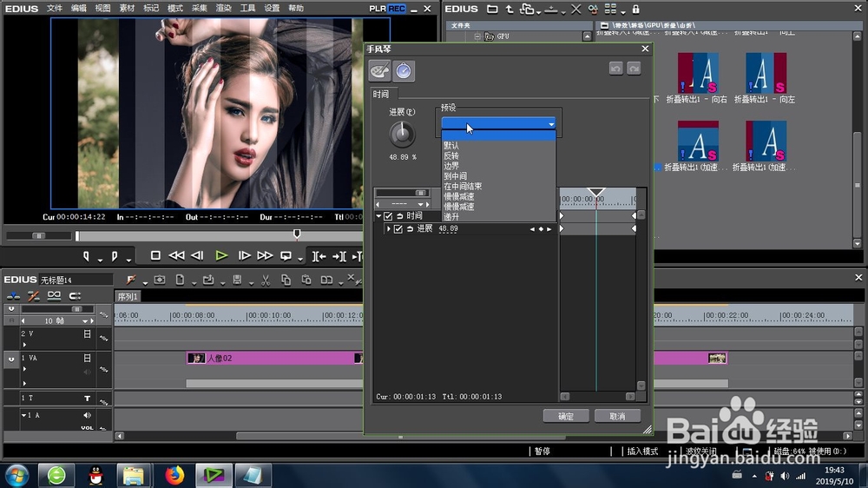The height and width of the screenshot is (488, 868).
Task: Click the 时间 tab in accordion dialog
Action: [x=381, y=94]
